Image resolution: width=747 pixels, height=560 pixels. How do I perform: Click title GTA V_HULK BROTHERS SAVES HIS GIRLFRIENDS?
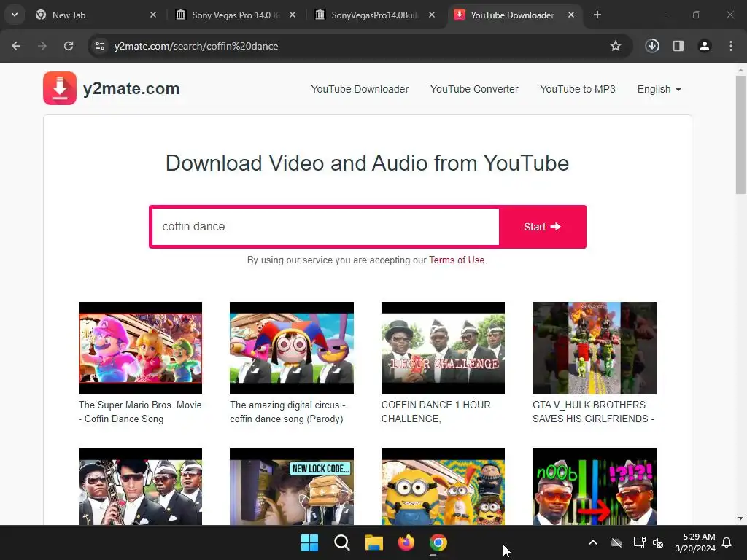click(x=593, y=412)
